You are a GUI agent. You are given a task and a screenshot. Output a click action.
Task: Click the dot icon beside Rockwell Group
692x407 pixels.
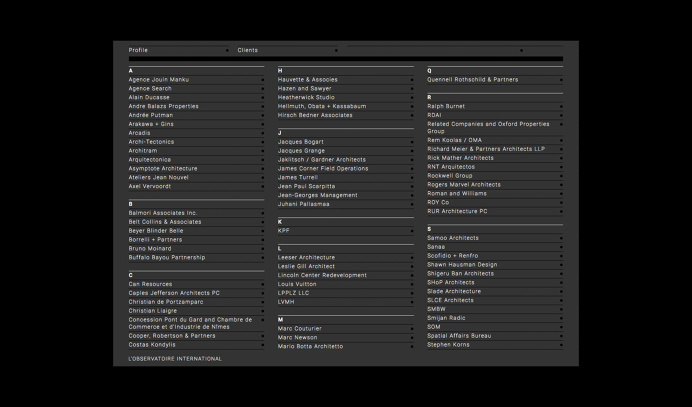[x=561, y=176]
